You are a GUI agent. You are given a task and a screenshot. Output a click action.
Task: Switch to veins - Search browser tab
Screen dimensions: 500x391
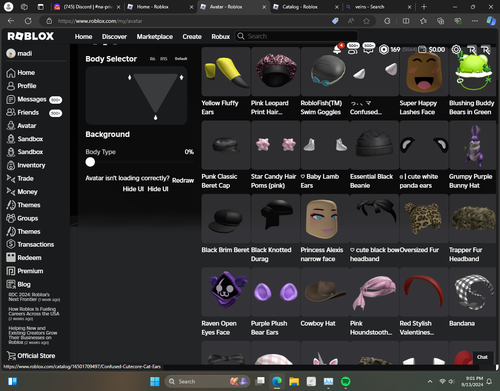378,7
